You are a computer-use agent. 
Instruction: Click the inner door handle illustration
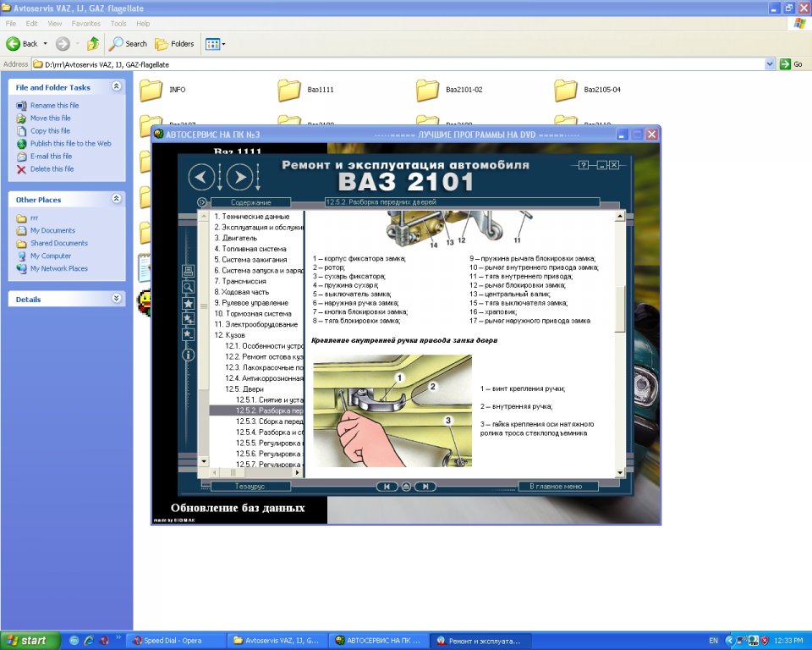392,410
